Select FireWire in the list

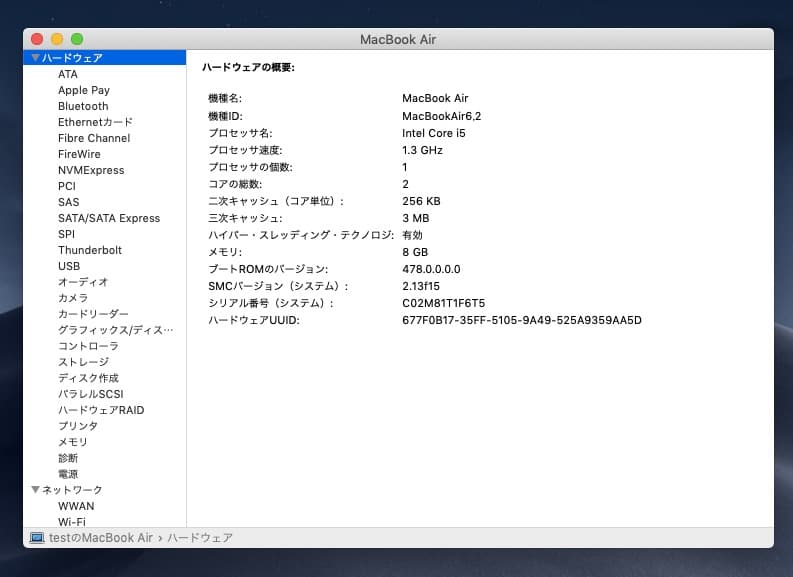(79, 154)
